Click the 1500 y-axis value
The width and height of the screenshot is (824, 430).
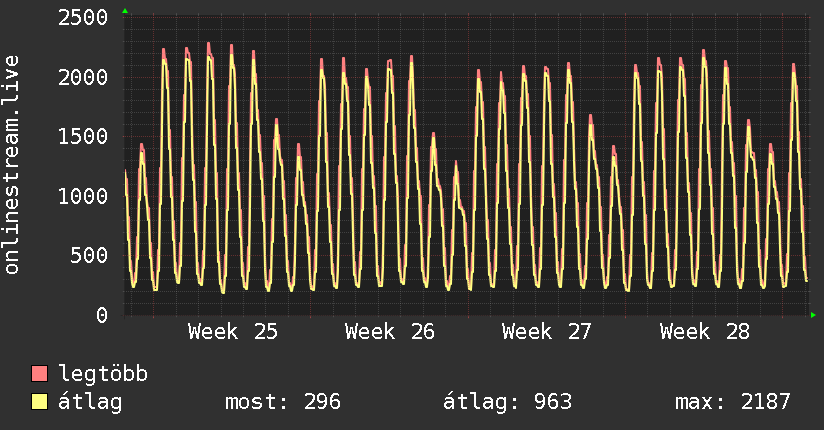point(83,137)
